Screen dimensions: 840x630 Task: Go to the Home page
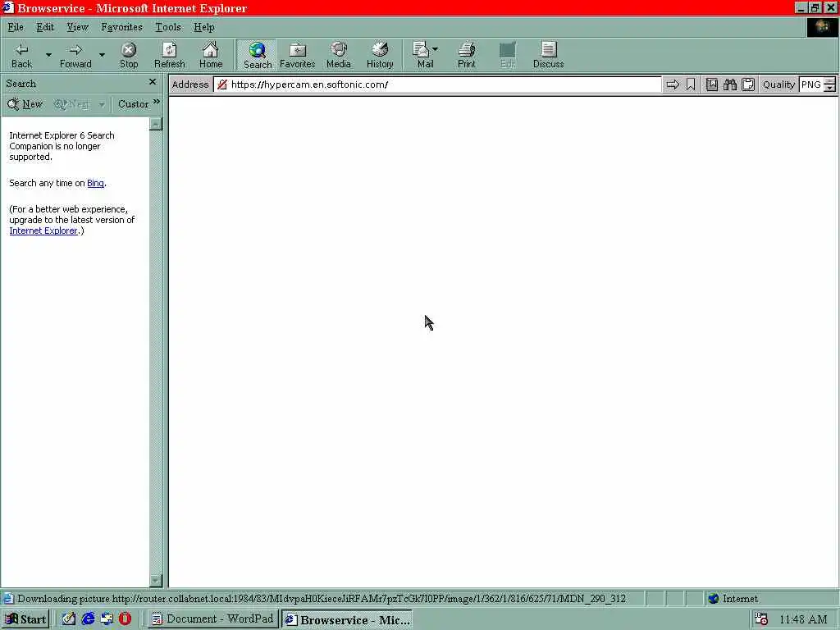[x=211, y=56]
